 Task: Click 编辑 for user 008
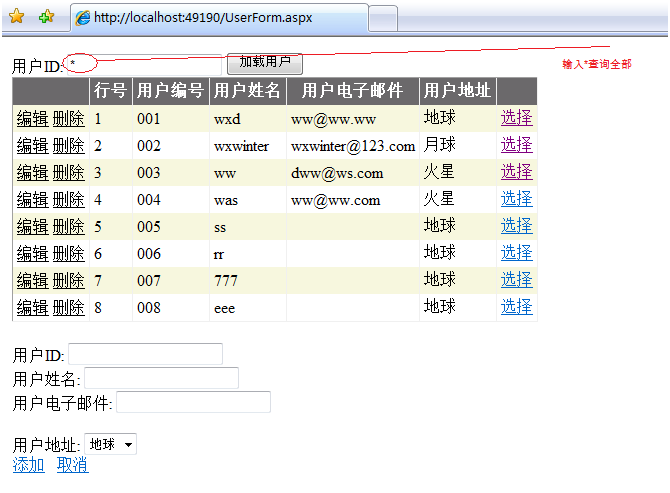(32, 308)
